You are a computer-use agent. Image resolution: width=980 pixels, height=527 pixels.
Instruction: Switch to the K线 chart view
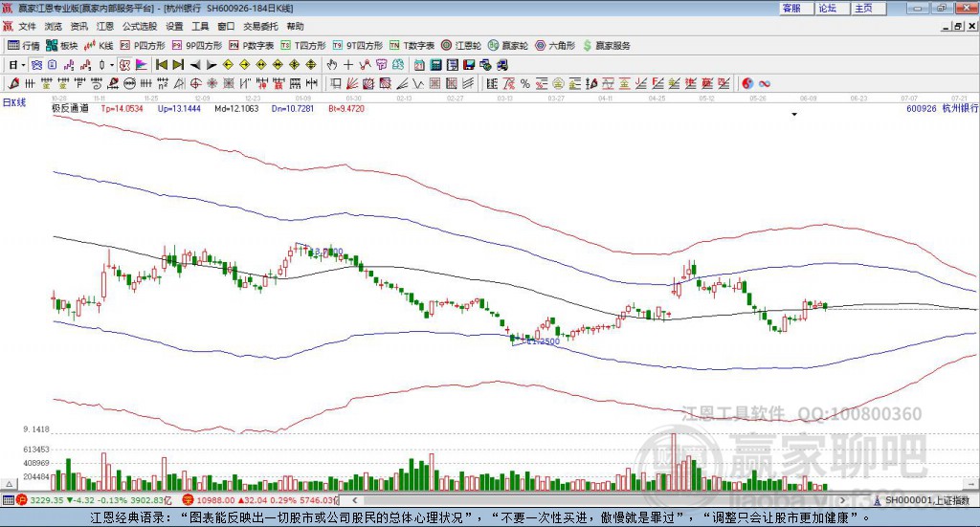click(x=100, y=46)
